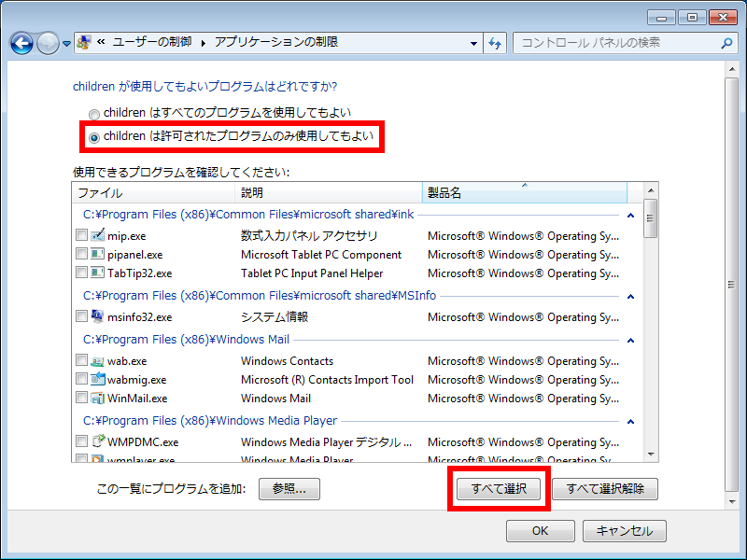
Task: Collapse the Windows Mail group
Action: (x=631, y=341)
